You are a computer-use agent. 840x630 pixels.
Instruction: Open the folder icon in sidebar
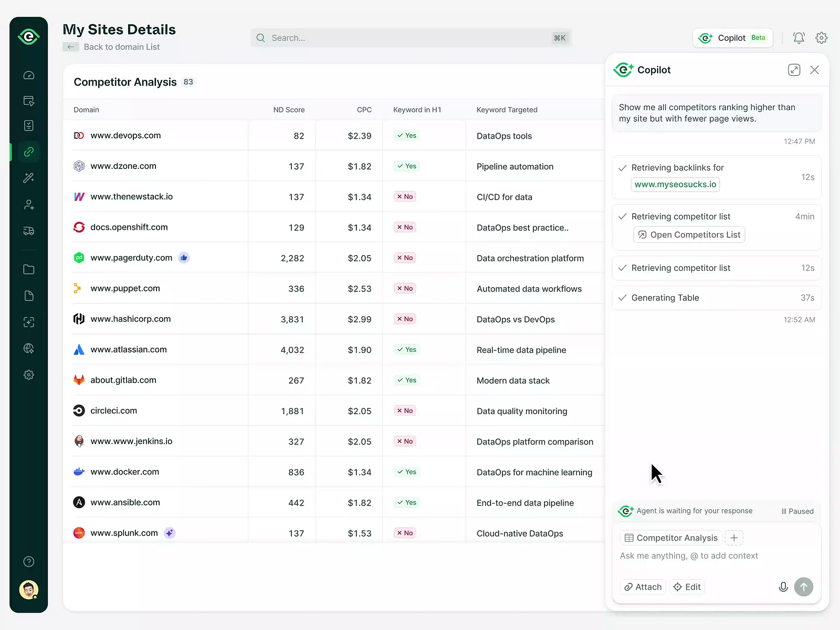[29, 269]
